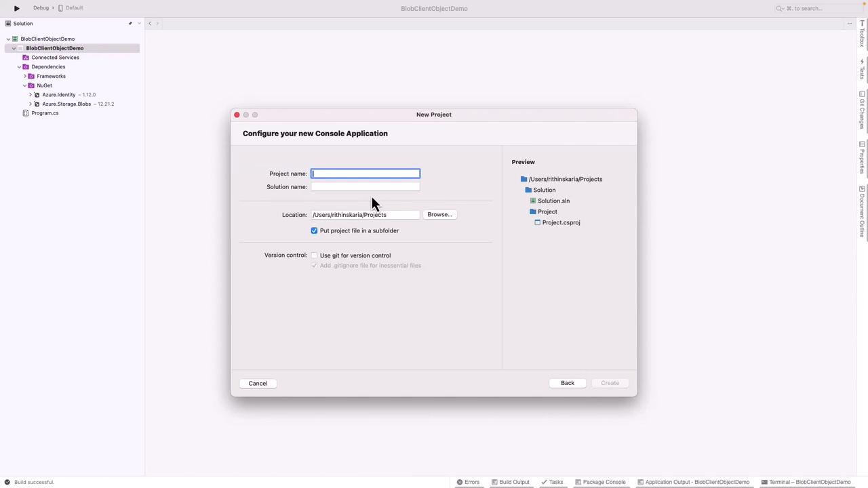Click the Azure.Identity version 1.12.0 text

(x=87, y=95)
